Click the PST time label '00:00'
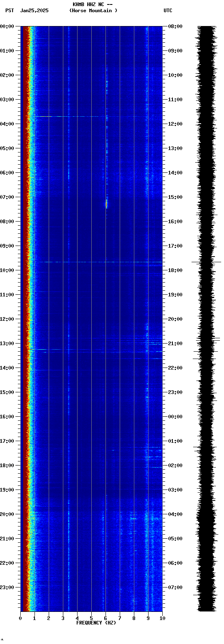224x644 pixels. click(7, 26)
